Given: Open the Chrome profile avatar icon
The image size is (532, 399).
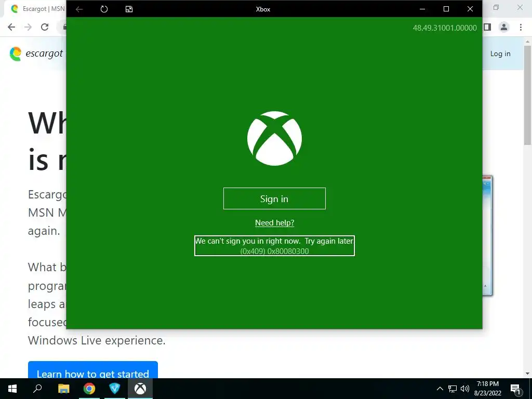Looking at the screenshot, I should (504, 27).
